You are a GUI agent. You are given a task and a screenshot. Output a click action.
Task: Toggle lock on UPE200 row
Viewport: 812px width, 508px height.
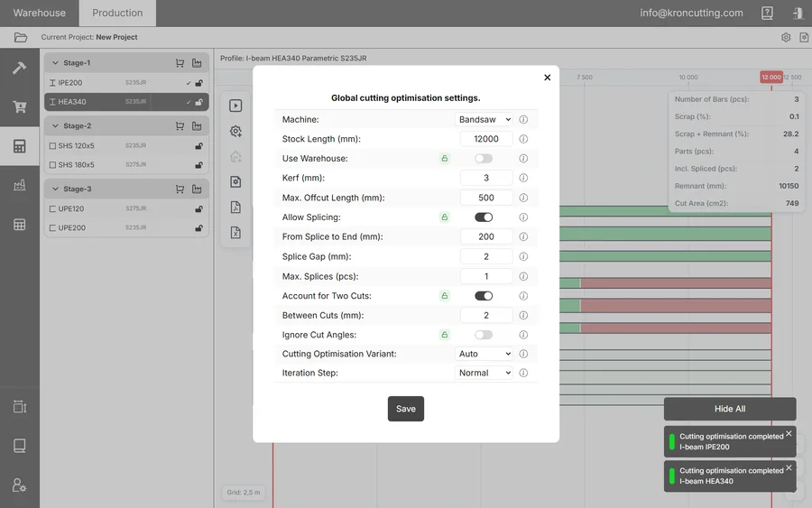[198, 228]
